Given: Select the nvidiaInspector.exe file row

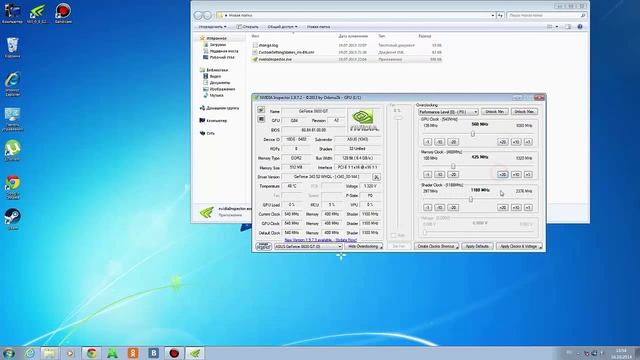Looking at the screenshot, I should (x=346, y=59).
